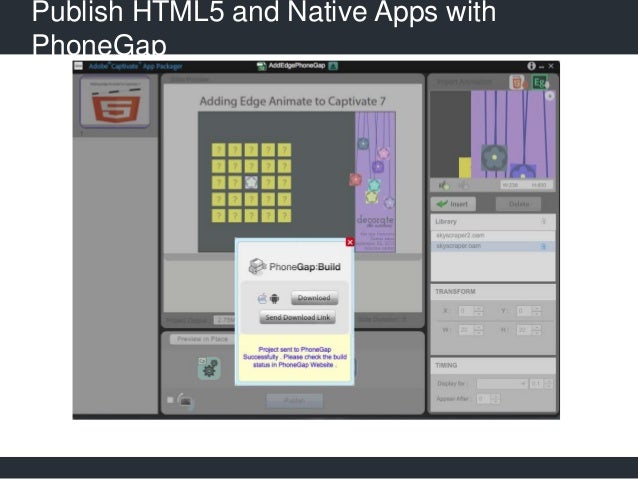Screen dimensions: 638x479
Task: Click the animation preview thumbnail with purple flowers
Action: [x=493, y=134]
